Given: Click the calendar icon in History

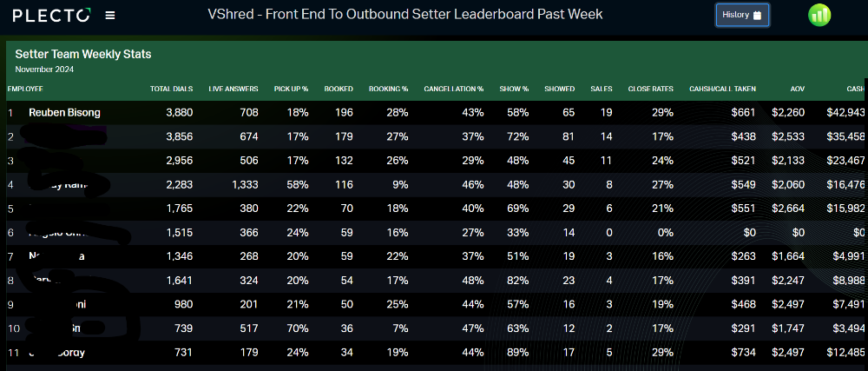Looking at the screenshot, I should 757,16.
